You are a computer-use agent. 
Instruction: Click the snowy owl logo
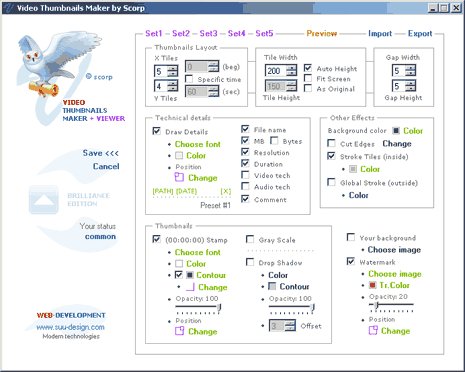coord(57,62)
